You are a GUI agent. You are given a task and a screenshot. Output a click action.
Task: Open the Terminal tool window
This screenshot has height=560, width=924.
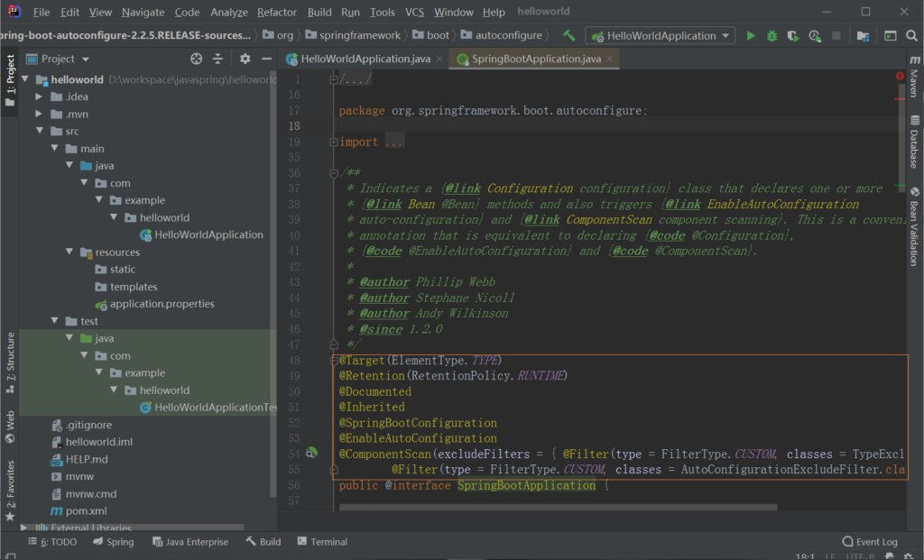(322, 542)
